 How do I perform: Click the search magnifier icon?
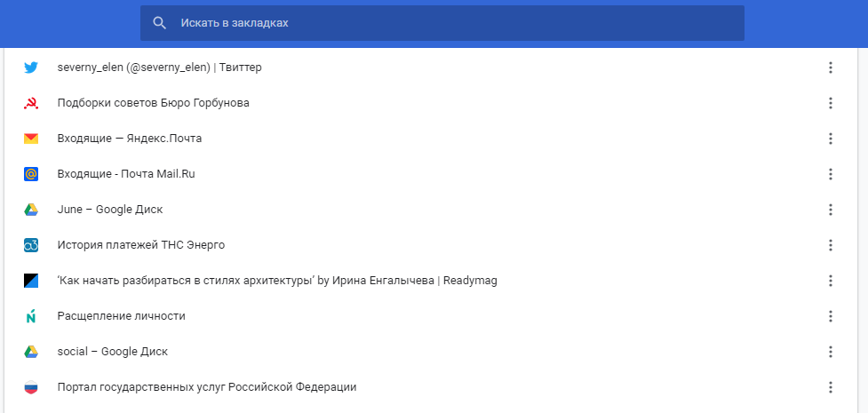pyautogui.click(x=160, y=23)
